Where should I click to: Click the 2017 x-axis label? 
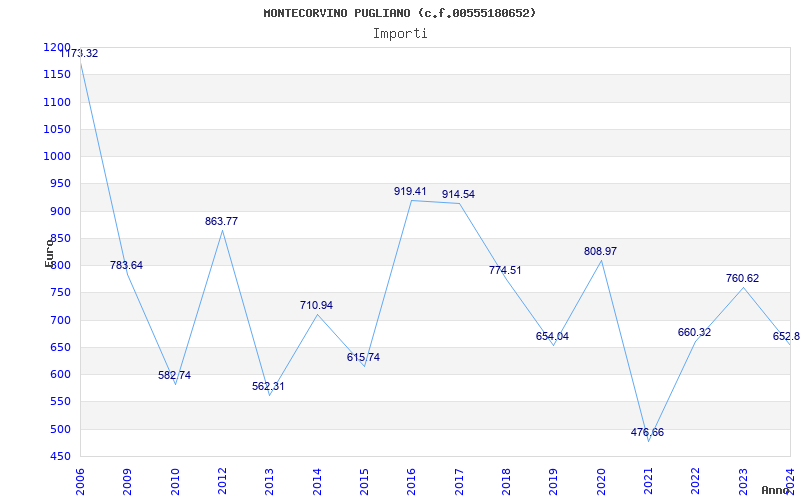(x=459, y=481)
